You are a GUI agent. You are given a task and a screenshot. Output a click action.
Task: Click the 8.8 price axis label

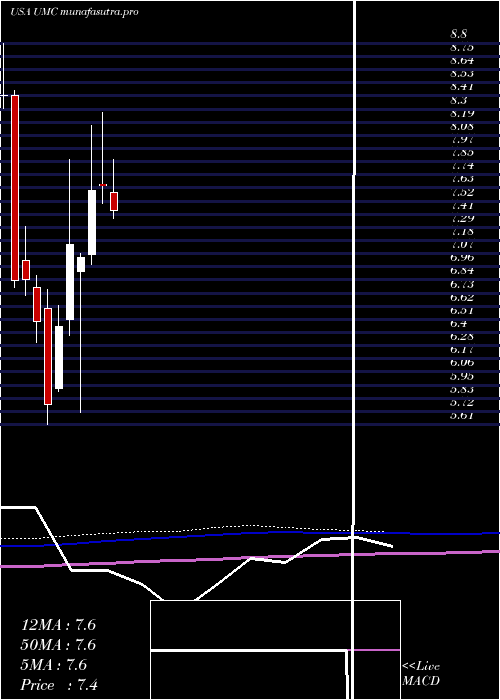pyautogui.click(x=458, y=34)
